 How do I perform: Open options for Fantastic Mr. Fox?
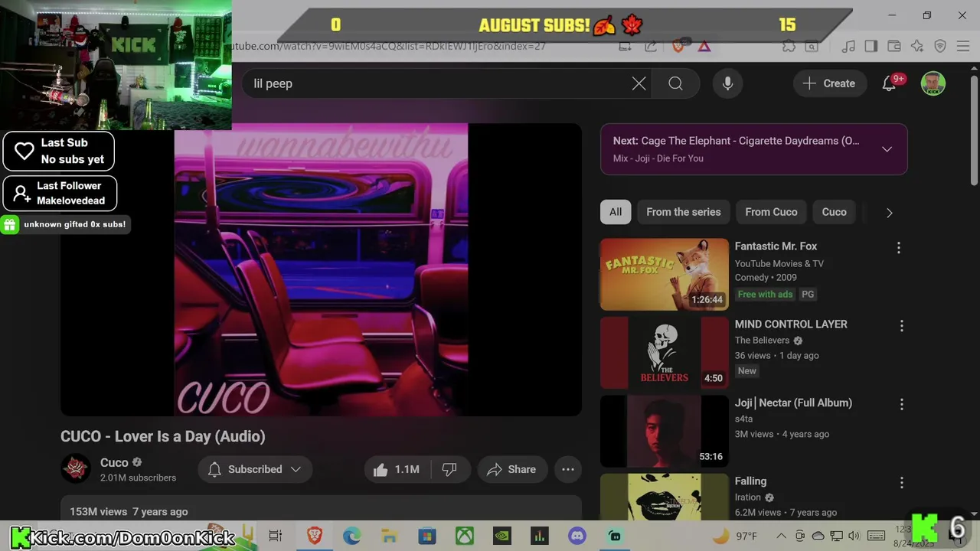898,247
